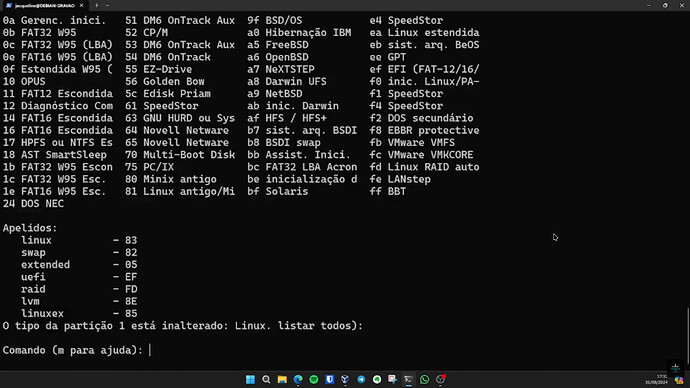Minimize the terminal window
This screenshot has height=388, width=690.
click(649, 5)
